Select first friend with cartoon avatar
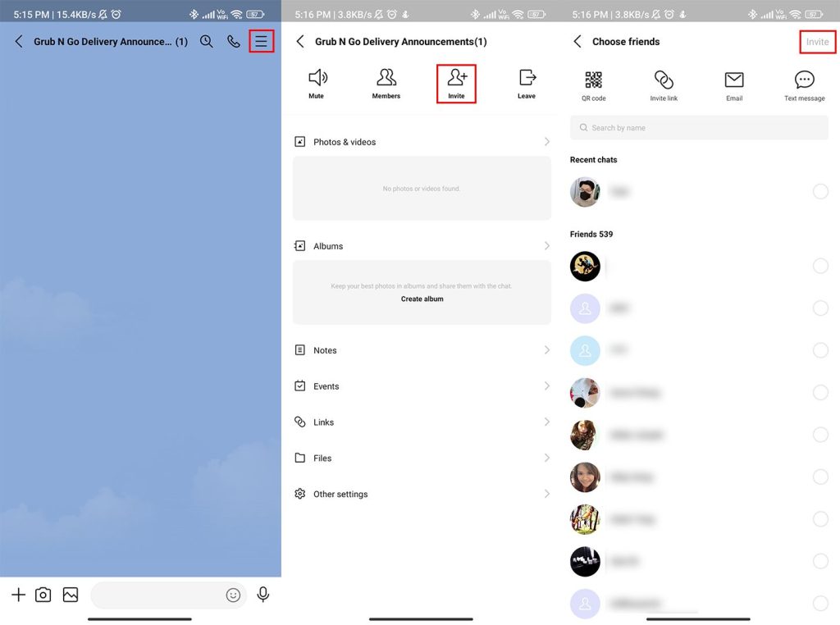Viewport: 840px width, 625px height. click(820, 266)
